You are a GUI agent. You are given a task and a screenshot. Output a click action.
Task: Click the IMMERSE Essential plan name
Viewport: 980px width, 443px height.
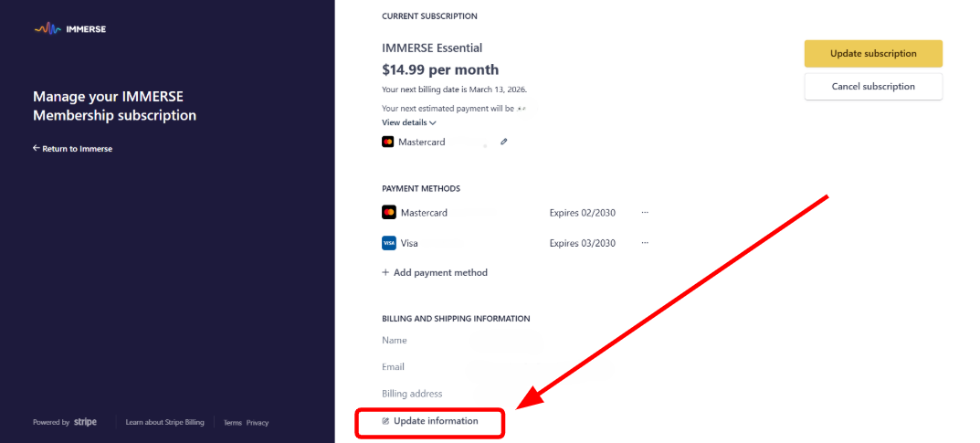[432, 47]
